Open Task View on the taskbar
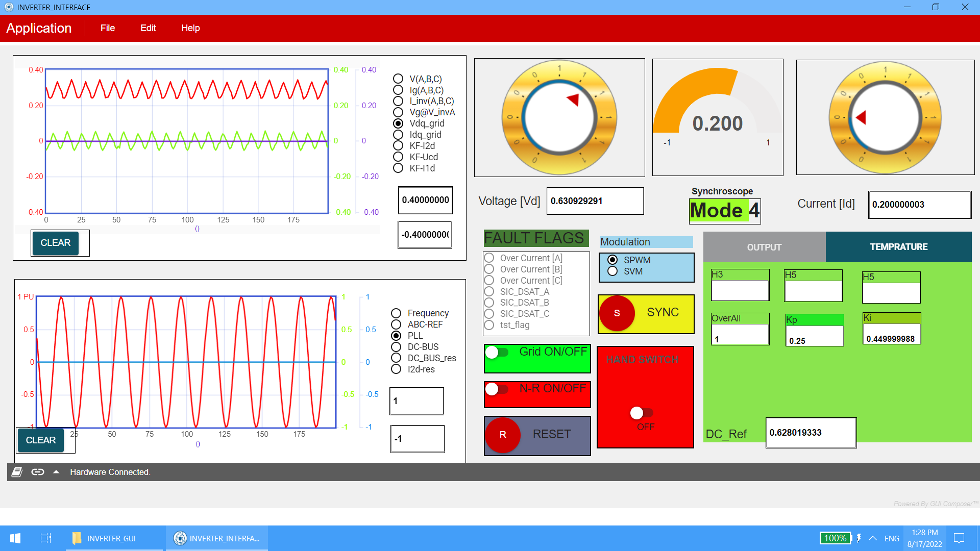980x551 pixels. point(45,538)
